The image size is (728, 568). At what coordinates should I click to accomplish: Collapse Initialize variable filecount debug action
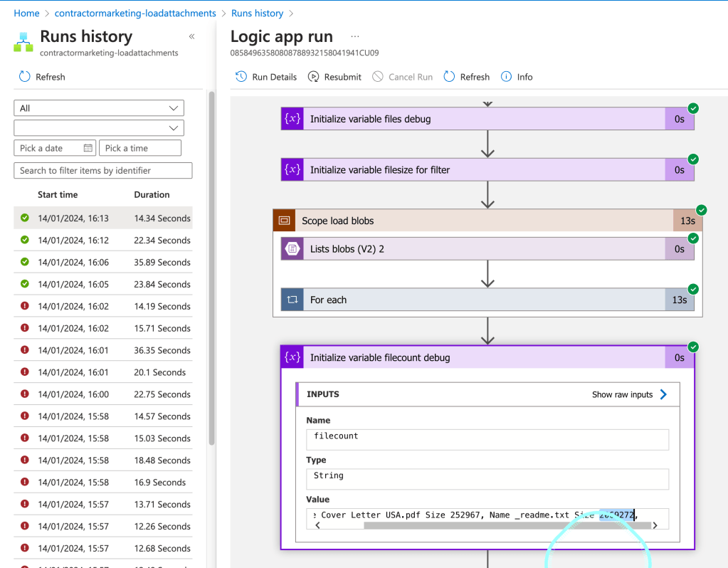(487, 357)
